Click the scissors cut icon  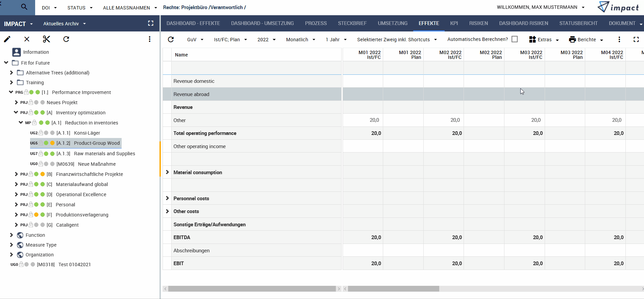click(46, 39)
